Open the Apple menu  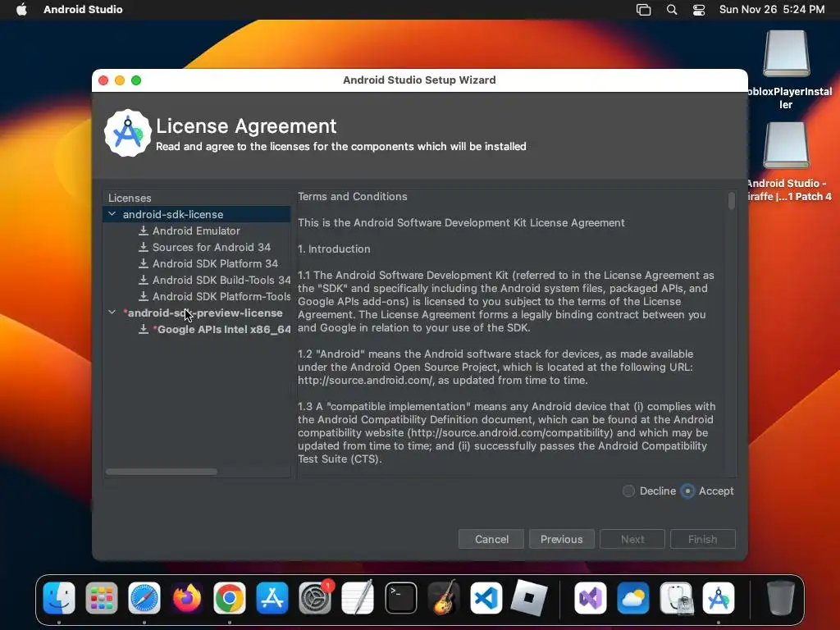pyautogui.click(x=21, y=9)
